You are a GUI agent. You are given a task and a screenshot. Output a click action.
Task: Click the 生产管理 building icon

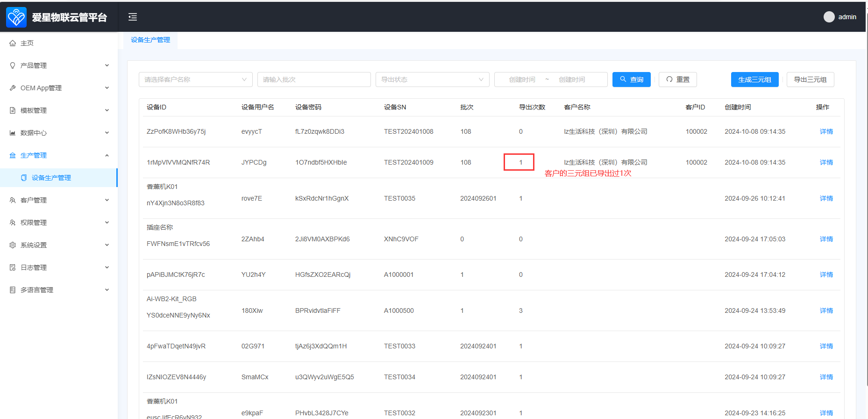(x=13, y=155)
